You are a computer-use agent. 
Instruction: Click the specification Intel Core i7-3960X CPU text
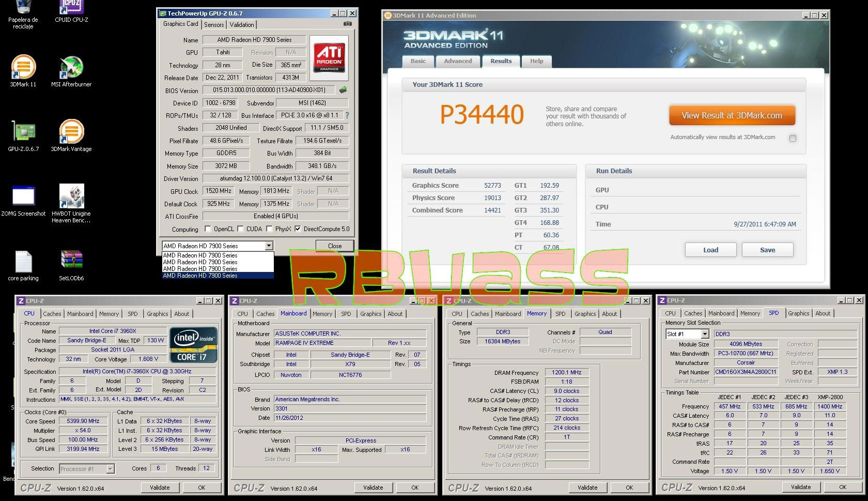[137, 371]
